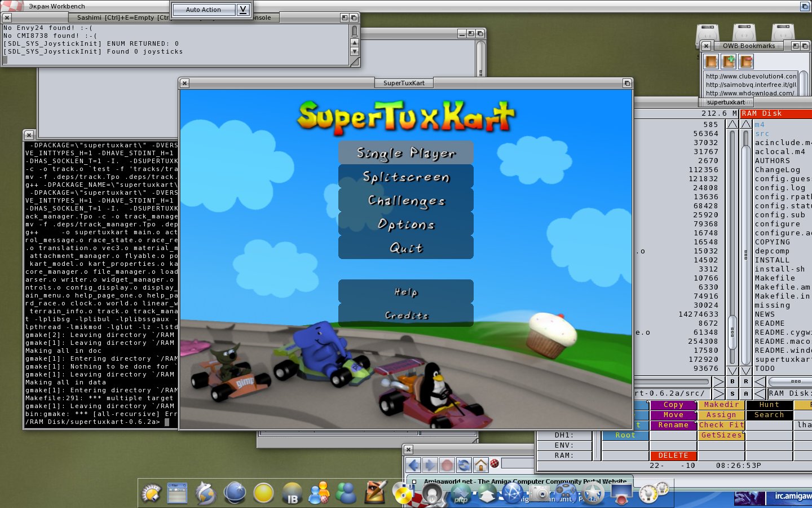Open the SuperTuxKart Options menu
Image resolution: width=812 pixels, height=508 pixels.
pyautogui.click(x=406, y=224)
